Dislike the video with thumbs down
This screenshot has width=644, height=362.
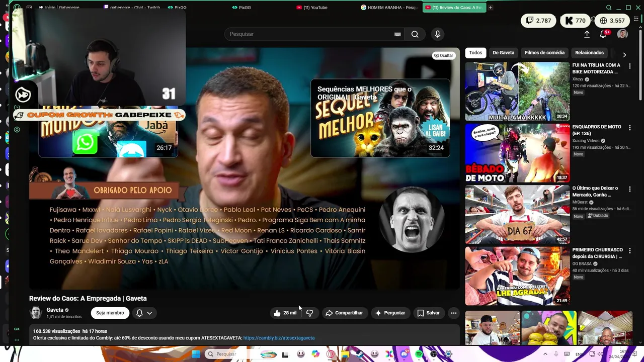click(x=309, y=313)
